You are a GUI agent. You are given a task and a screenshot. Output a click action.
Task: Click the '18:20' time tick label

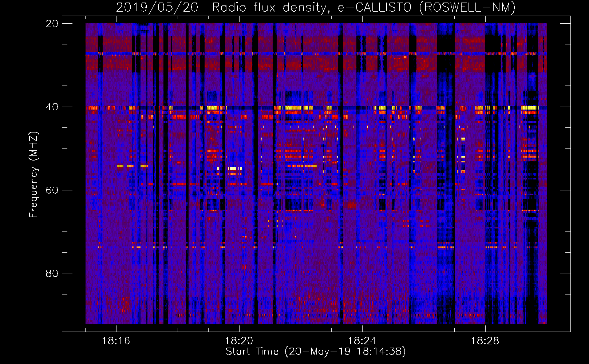tap(239, 341)
